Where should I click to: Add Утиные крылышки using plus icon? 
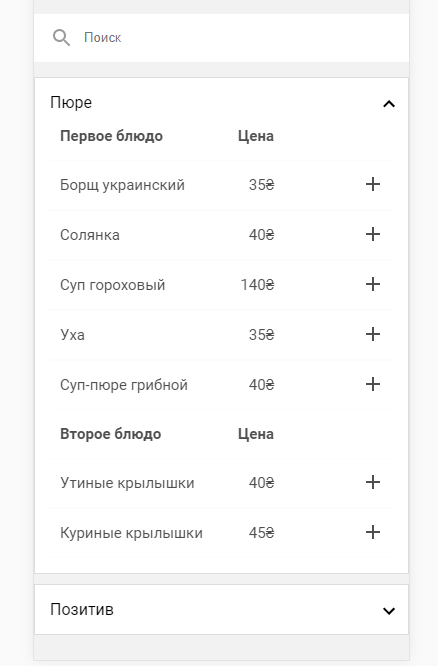[373, 482]
